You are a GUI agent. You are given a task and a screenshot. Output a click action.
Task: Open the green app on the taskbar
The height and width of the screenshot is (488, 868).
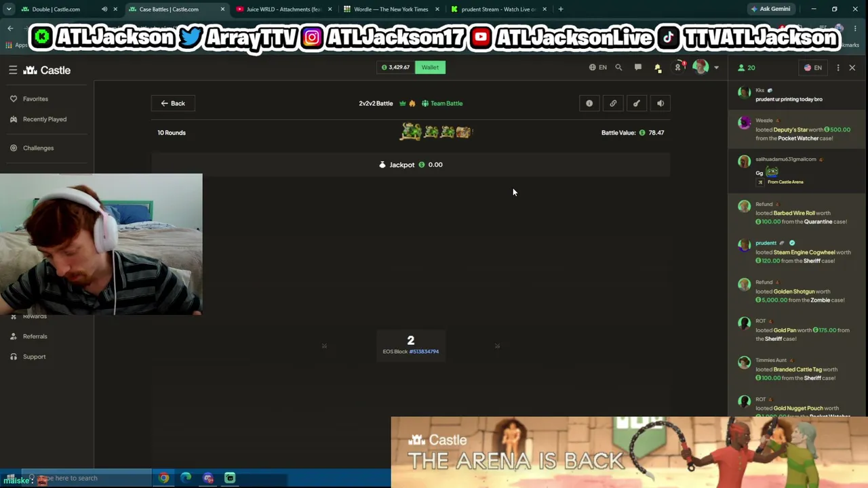(230, 478)
